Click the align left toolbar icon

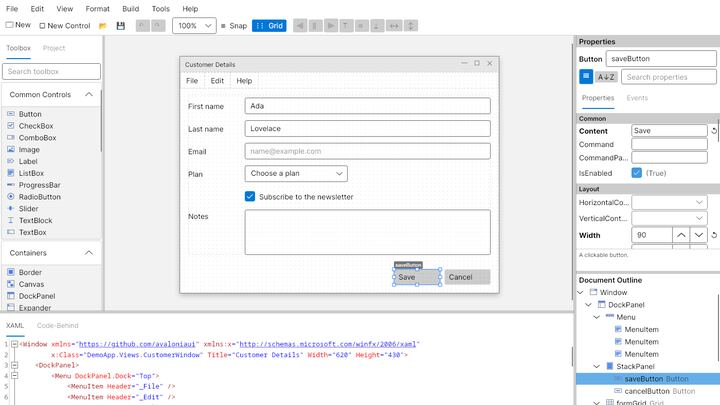pyautogui.click(x=300, y=26)
